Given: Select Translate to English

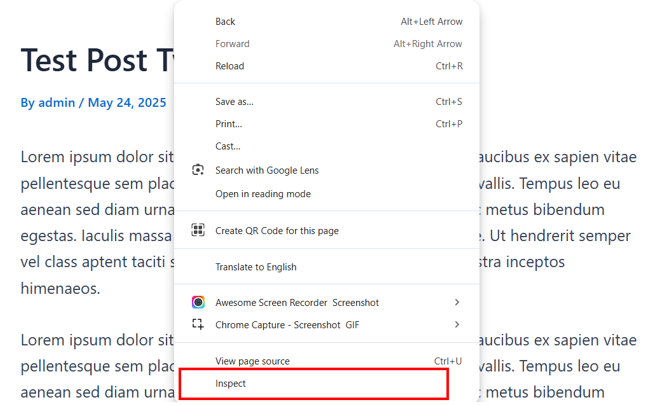Looking at the screenshot, I should click(327, 267).
